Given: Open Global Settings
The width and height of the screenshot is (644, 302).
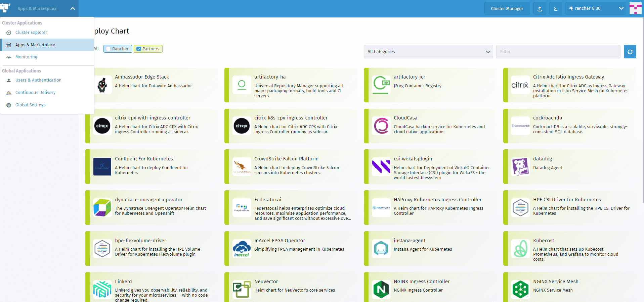Looking at the screenshot, I should click(x=47, y=105).
